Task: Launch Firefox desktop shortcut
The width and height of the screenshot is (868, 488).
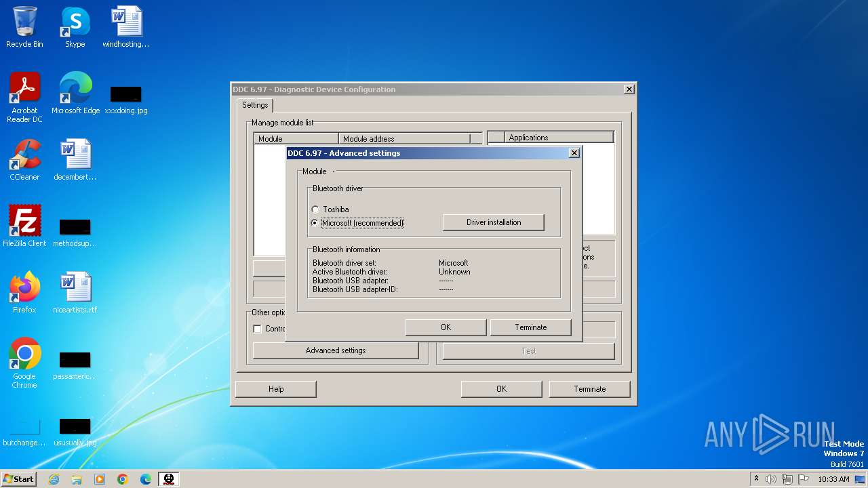Action: tap(24, 293)
